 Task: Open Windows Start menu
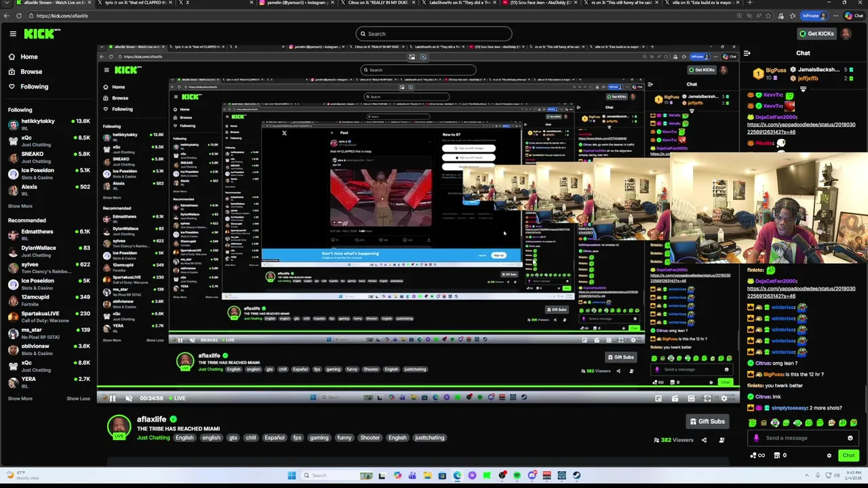[x=292, y=476]
